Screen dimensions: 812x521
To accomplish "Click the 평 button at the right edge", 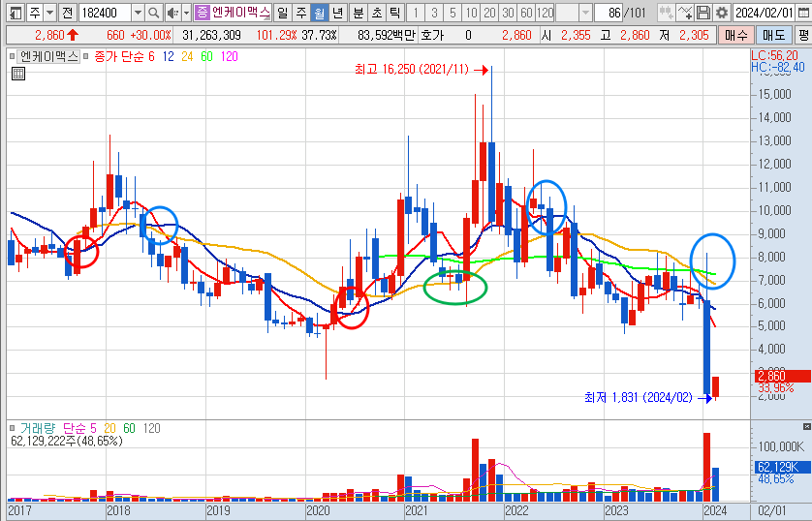I will coord(803,35).
